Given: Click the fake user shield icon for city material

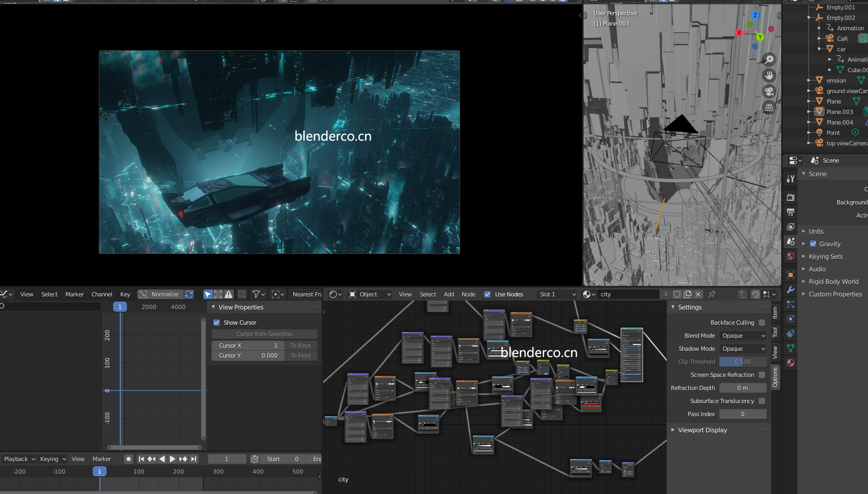Looking at the screenshot, I should [x=677, y=294].
